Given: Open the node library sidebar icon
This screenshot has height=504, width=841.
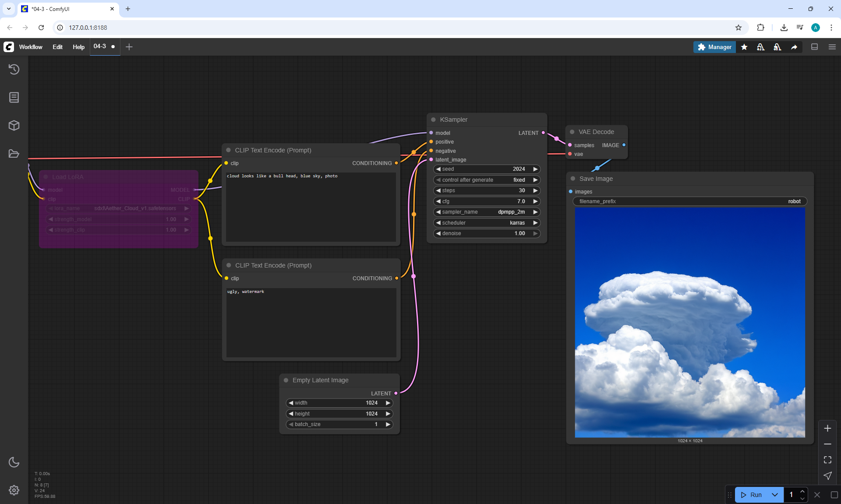Looking at the screenshot, I should pyautogui.click(x=14, y=97).
